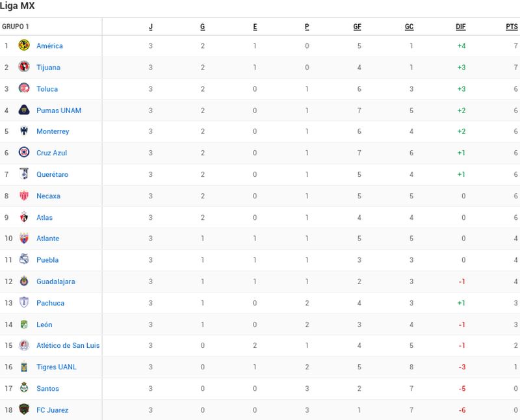Image resolution: width=520 pixels, height=420 pixels.
Task: Click the Tijuana club crest icon
Action: point(24,67)
